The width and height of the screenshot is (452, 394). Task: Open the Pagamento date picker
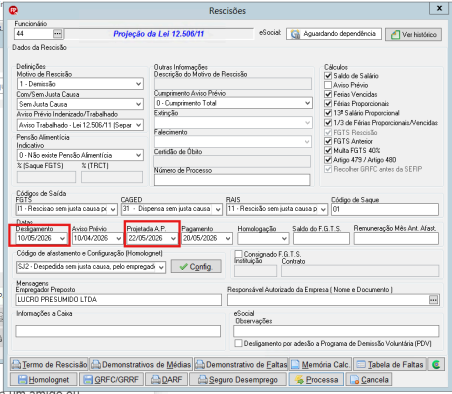(228, 238)
